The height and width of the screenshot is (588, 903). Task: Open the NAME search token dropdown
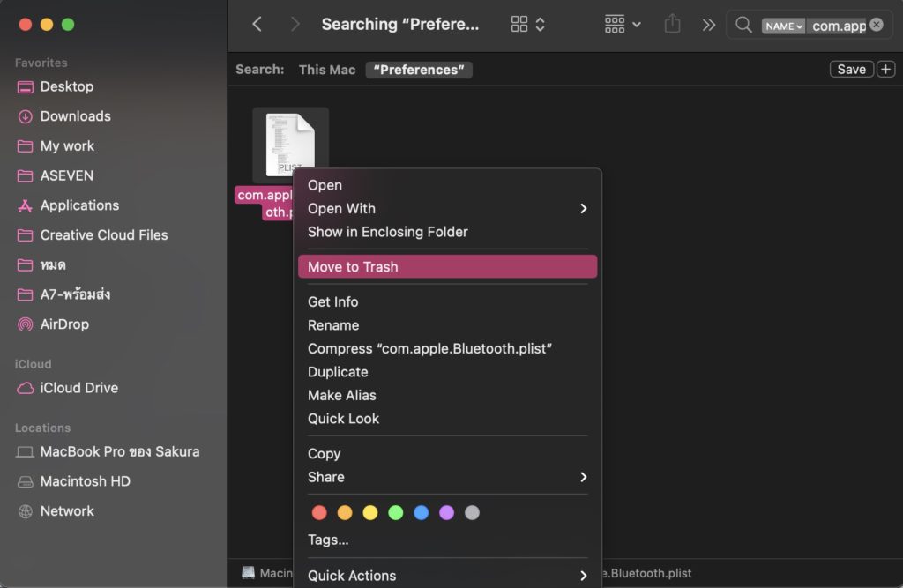(784, 26)
